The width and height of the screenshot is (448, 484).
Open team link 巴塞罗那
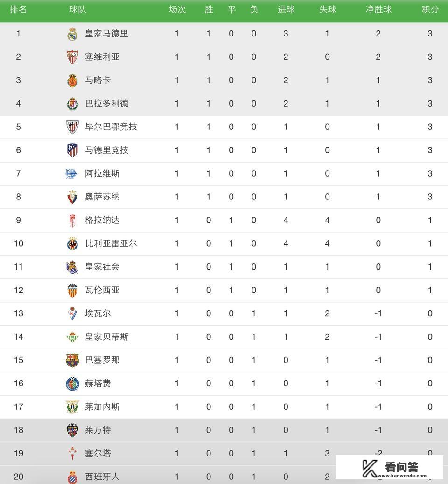(102, 360)
